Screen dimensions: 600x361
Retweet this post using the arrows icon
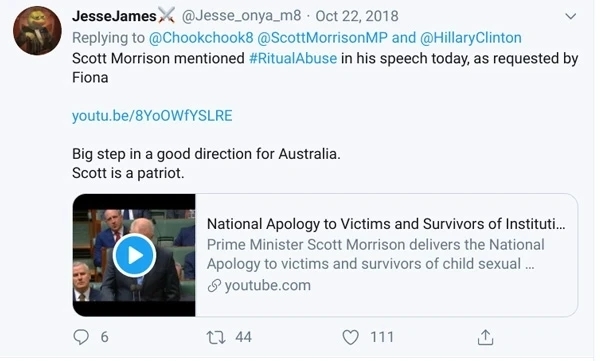[216, 337]
